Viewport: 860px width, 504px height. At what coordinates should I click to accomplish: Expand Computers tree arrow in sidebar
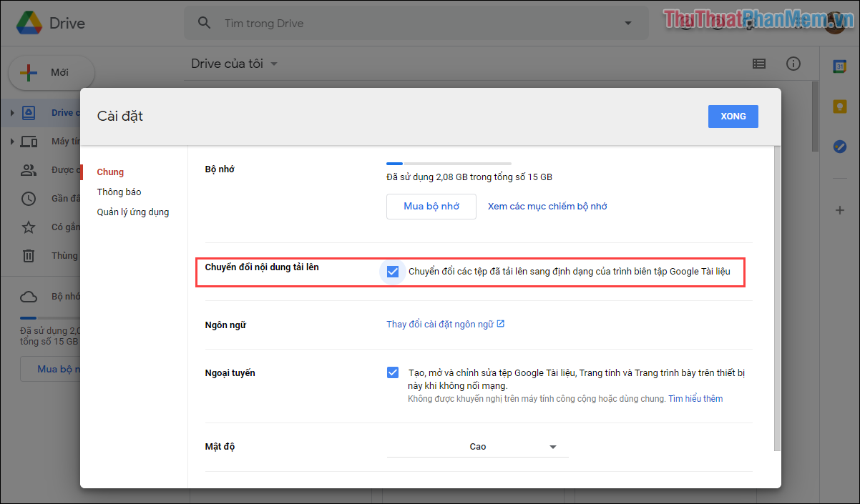(12, 142)
